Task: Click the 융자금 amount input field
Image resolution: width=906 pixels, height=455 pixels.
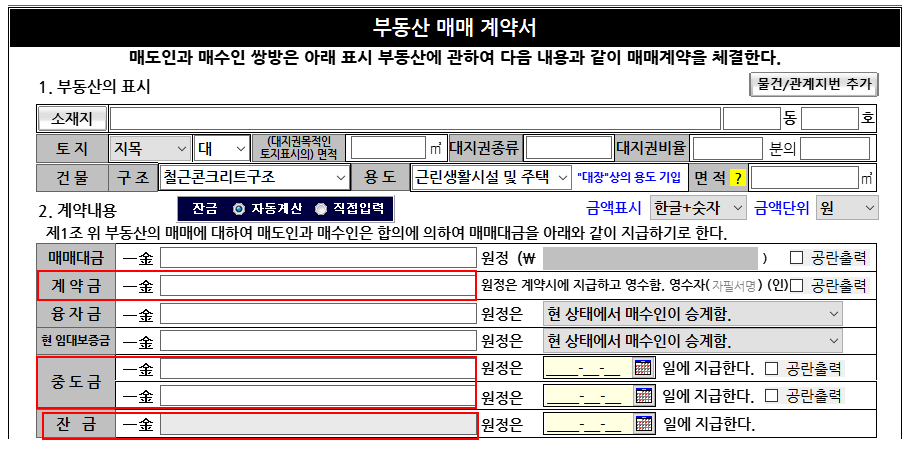Action: pyautogui.click(x=318, y=313)
